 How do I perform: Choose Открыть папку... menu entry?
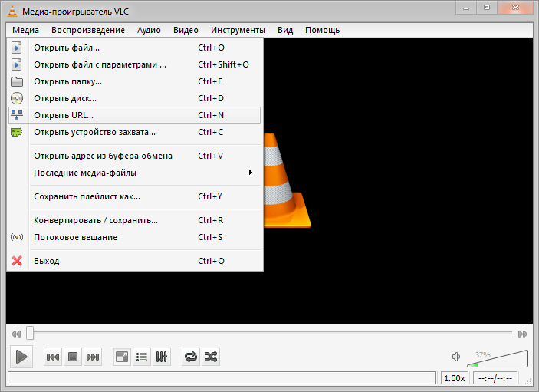[135, 81]
